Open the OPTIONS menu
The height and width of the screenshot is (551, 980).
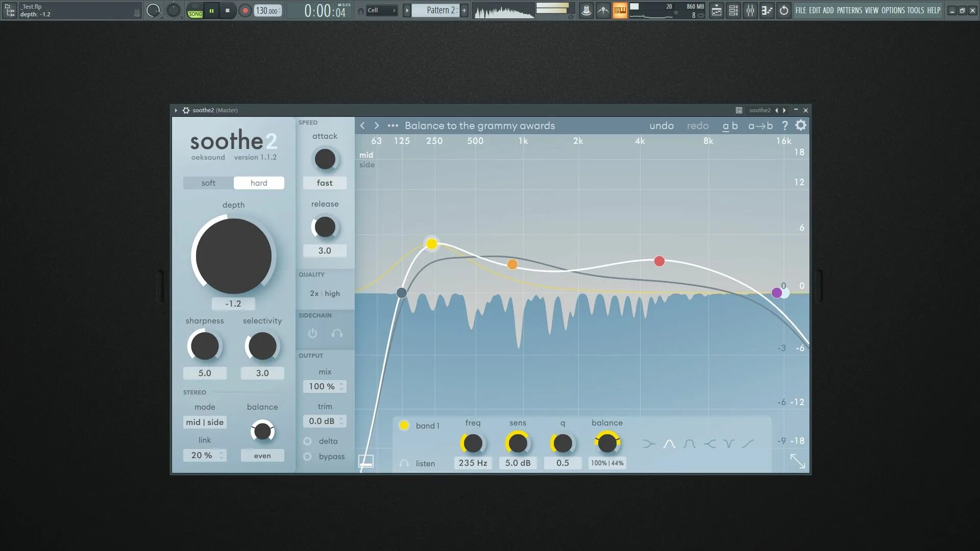tap(893, 10)
